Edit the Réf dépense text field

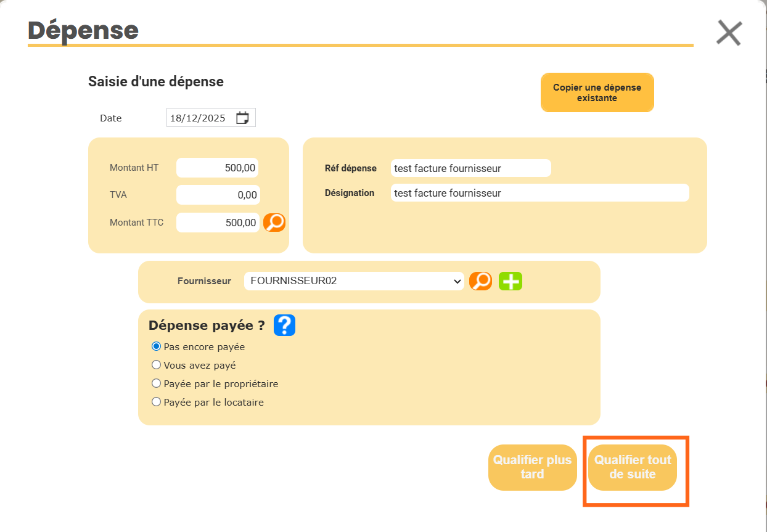click(470, 168)
